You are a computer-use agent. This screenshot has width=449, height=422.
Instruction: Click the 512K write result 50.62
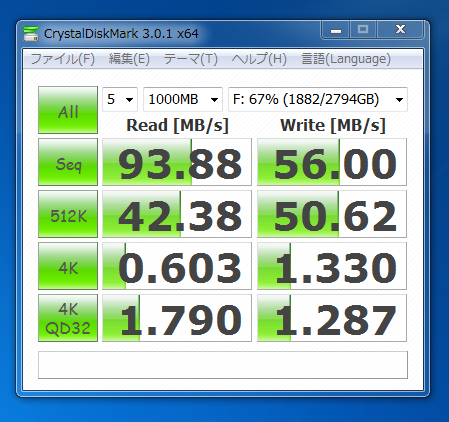click(x=332, y=214)
